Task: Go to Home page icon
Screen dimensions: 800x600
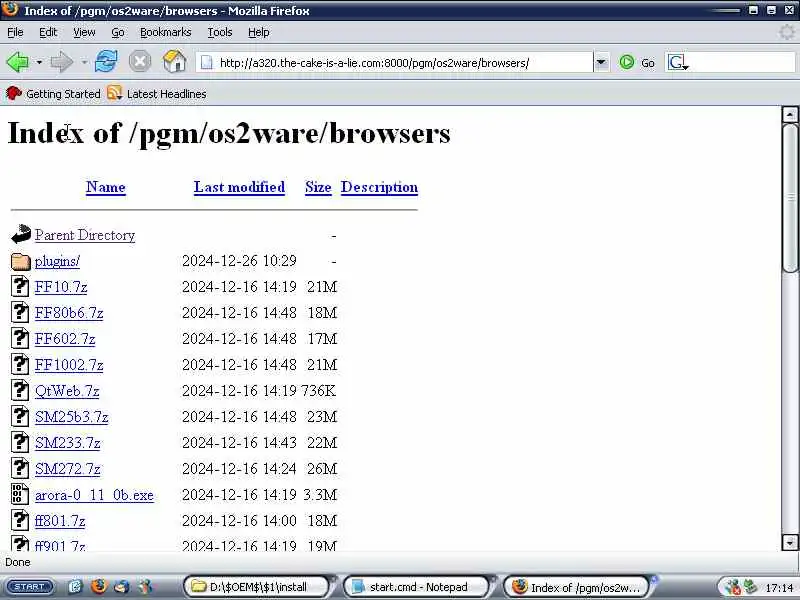Action: [174, 61]
